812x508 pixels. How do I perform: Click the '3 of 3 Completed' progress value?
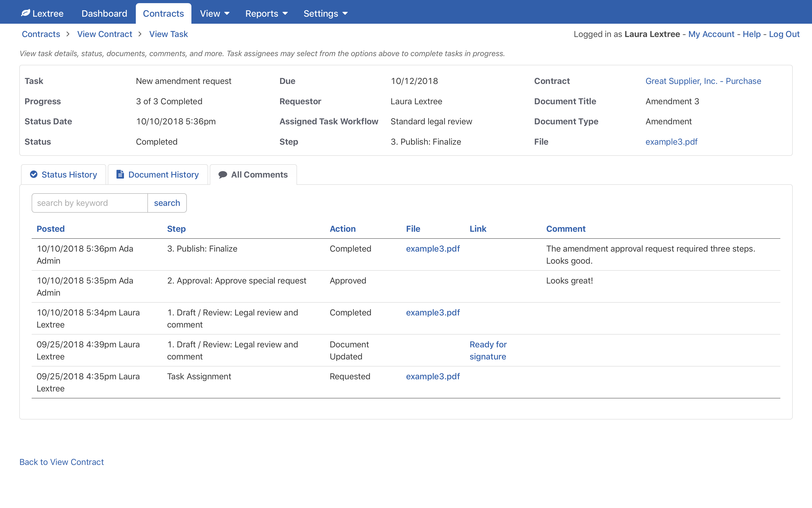pos(169,101)
